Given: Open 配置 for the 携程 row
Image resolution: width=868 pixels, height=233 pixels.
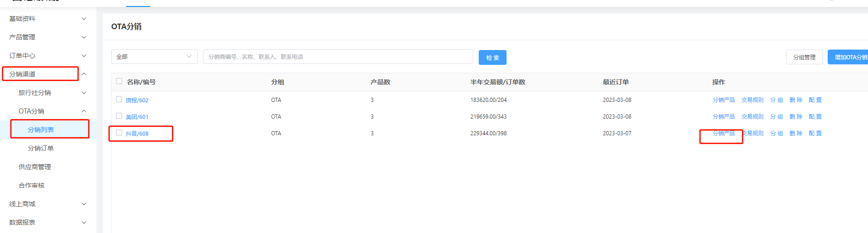Looking at the screenshot, I should pyautogui.click(x=815, y=100).
